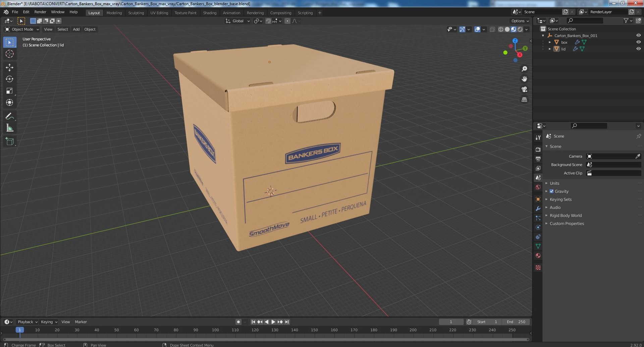Switch to the UV Editing workspace tab
Image resolution: width=644 pixels, height=347 pixels.
coord(159,13)
